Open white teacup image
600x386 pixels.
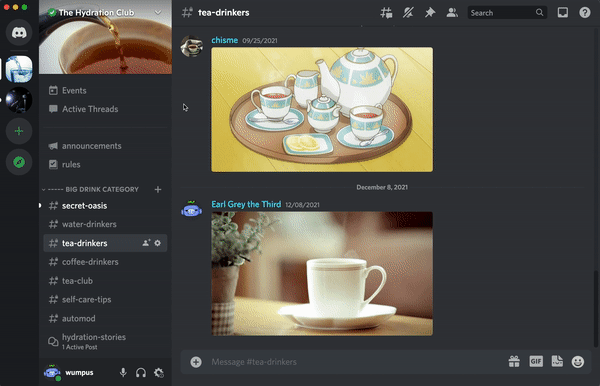322,274
